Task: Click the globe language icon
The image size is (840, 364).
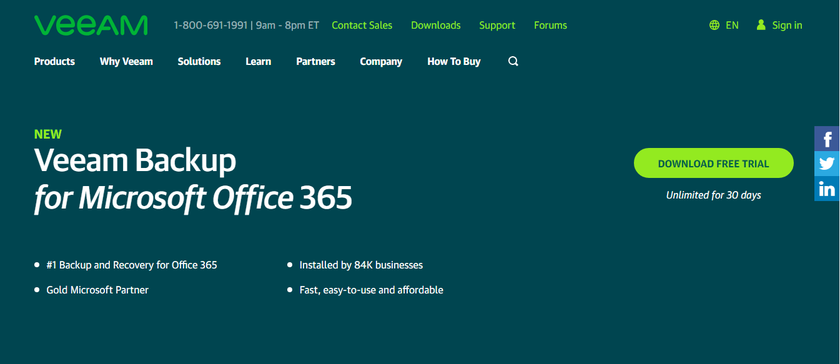Action: (x=714, y=25)
